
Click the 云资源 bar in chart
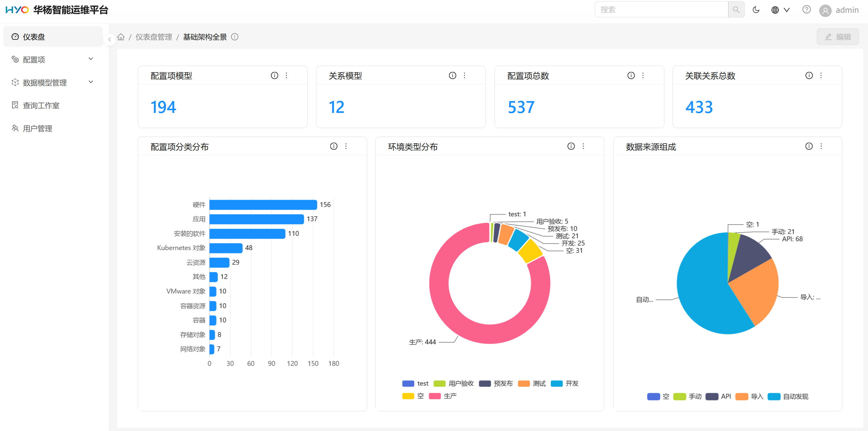[x=220, y=263]
